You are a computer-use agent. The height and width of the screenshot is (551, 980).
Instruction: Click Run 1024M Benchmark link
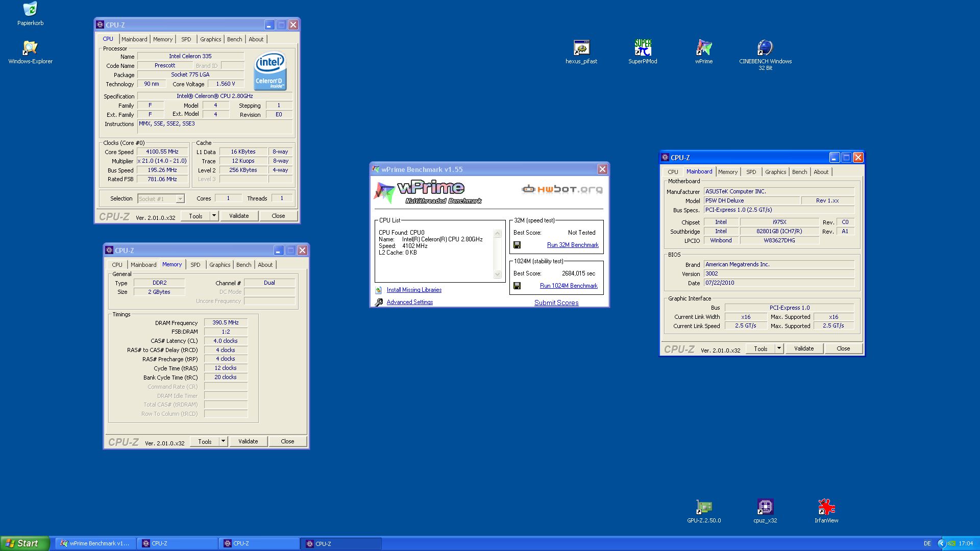pyautogui.click(x=569, y=286)
